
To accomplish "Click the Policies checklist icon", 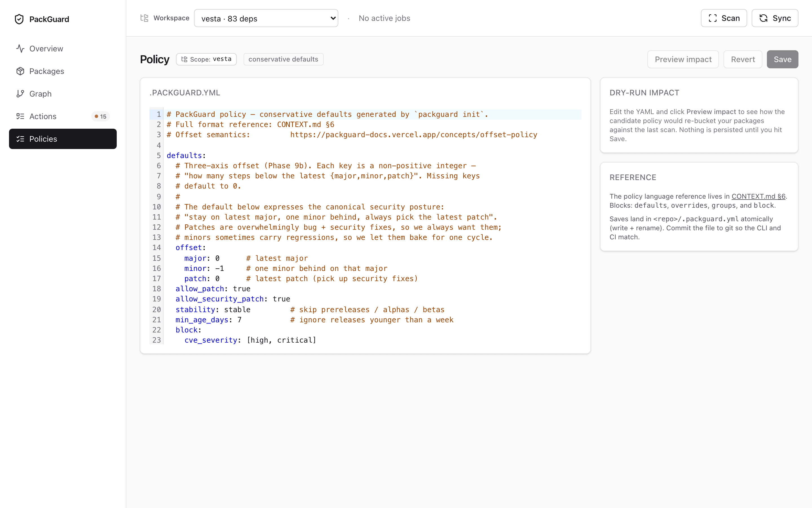I will pyautogui.click(x=20, y=139).
